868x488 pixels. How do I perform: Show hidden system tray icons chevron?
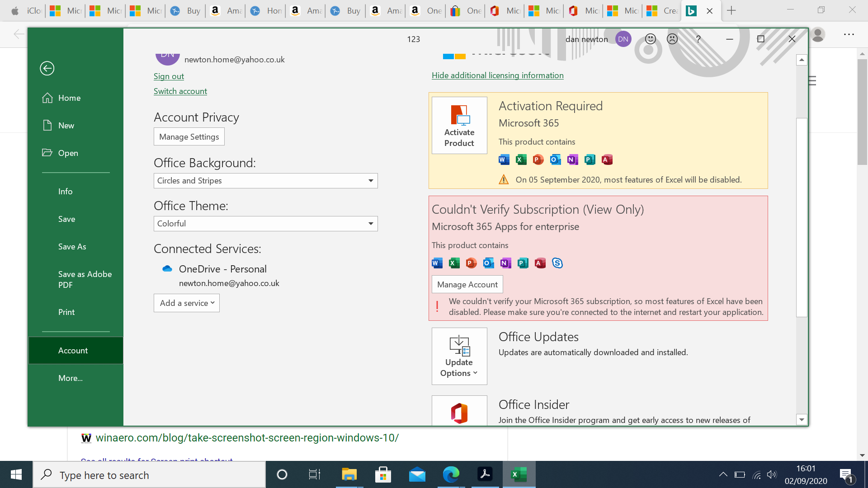pyautogui.click(x=723, y=474)
